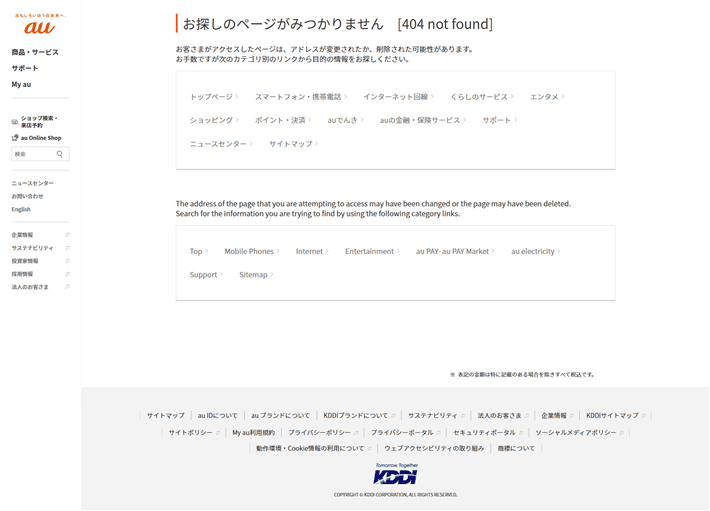This screenshot has width=710, height=511.
Task: Go to サイトマップ link in category box
Action: [293, 144]
